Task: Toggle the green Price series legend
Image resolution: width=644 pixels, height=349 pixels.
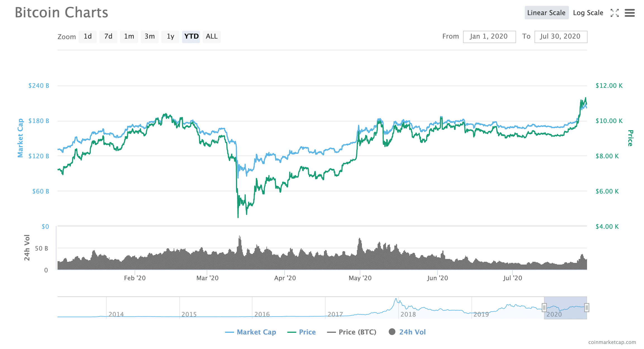Action: [x=302, y=332]
